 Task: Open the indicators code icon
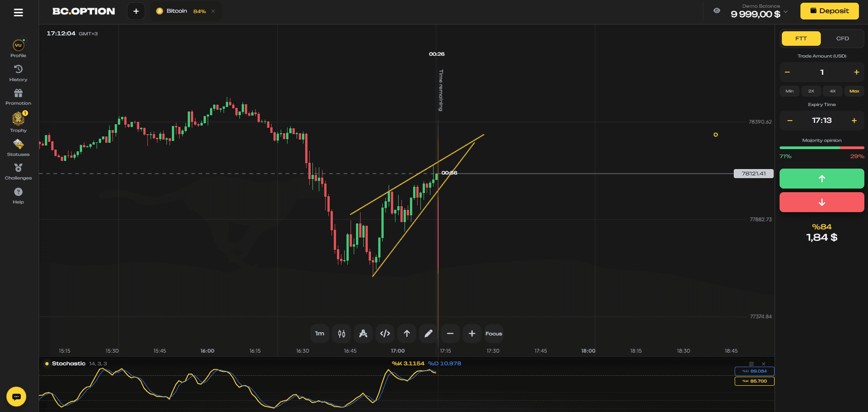click(x=385, y=334)
